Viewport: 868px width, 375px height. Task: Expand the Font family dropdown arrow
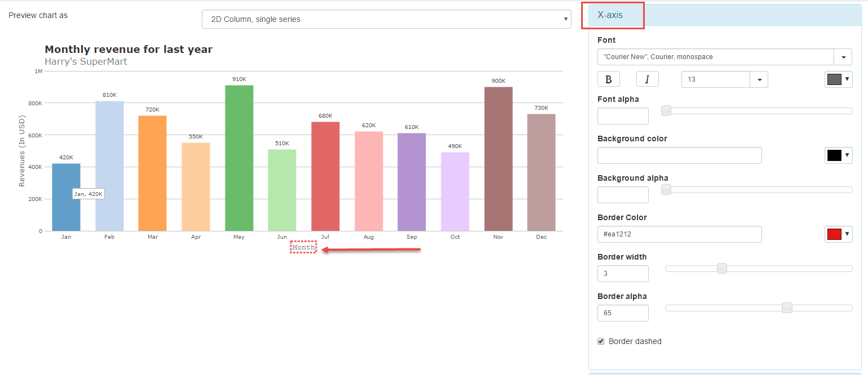click(x=843, y=57)
